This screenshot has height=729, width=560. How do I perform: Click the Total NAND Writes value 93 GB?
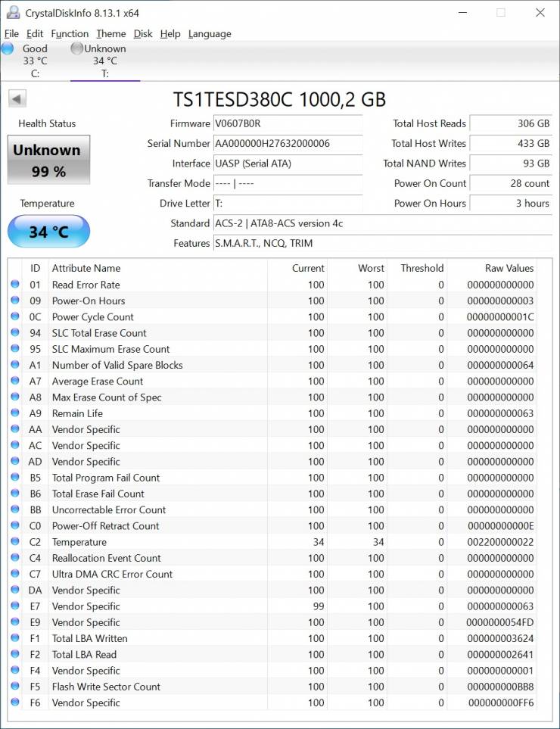coord(511,164)
